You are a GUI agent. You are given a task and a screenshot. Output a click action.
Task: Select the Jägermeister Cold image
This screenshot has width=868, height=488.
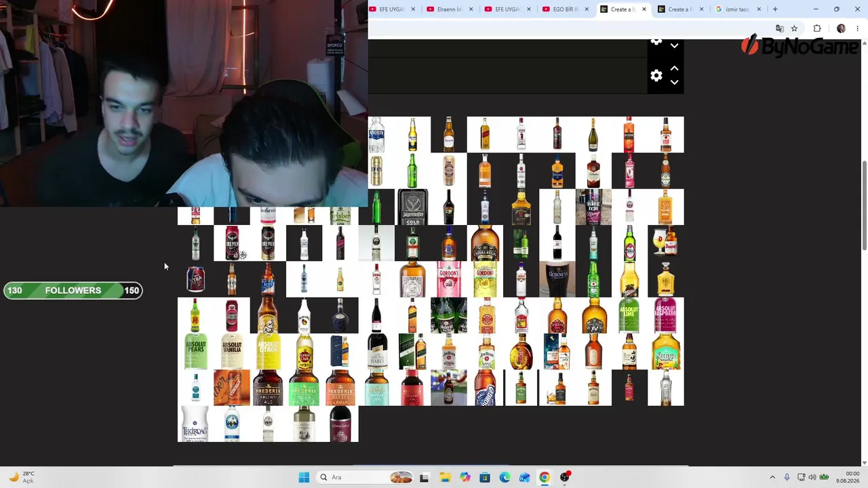(x=412, y=207)
